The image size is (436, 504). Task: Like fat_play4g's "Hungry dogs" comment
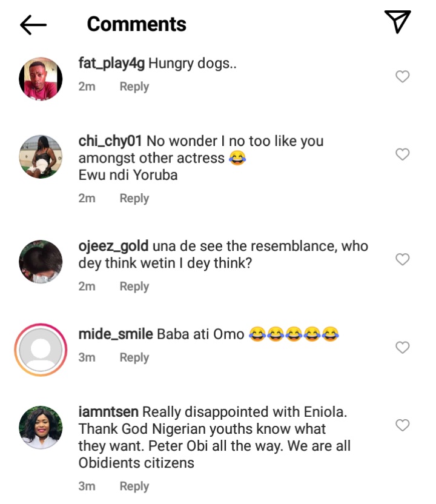[402, 76]
